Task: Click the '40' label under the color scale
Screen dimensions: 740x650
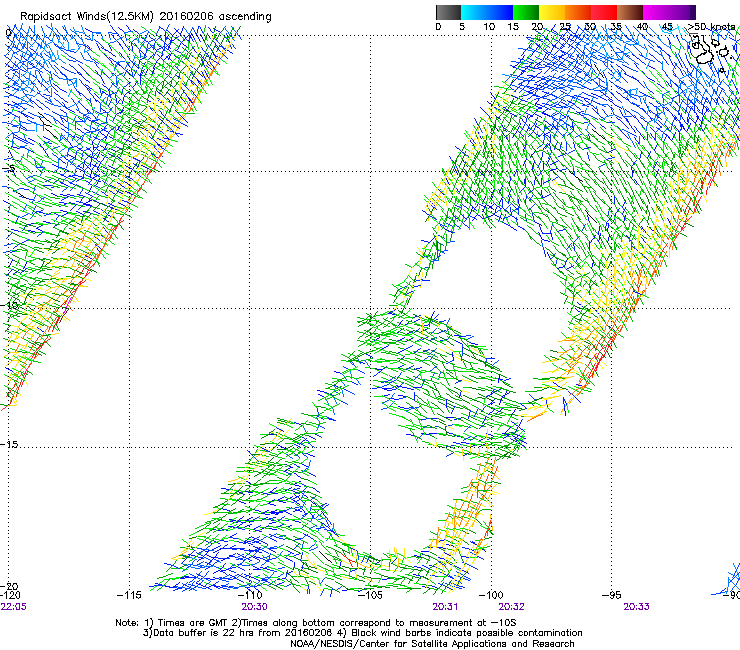Action: pos(642,27)
